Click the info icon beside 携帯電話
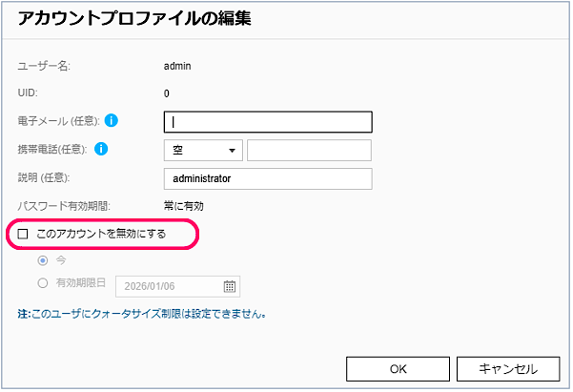Image resolution: width=573 pixels, height=392 pixels. (x=102, y=150)
